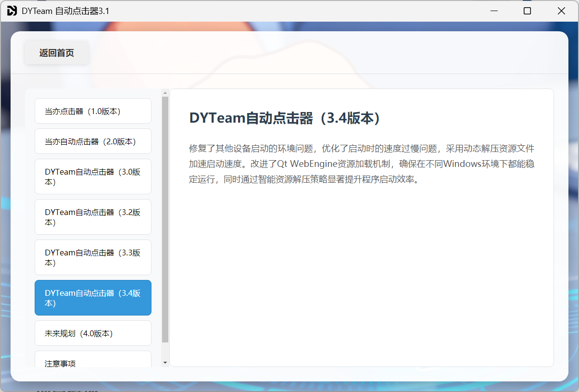Click the scrollbar down arrow
579x392 pixels.
[x=165, y=363]
